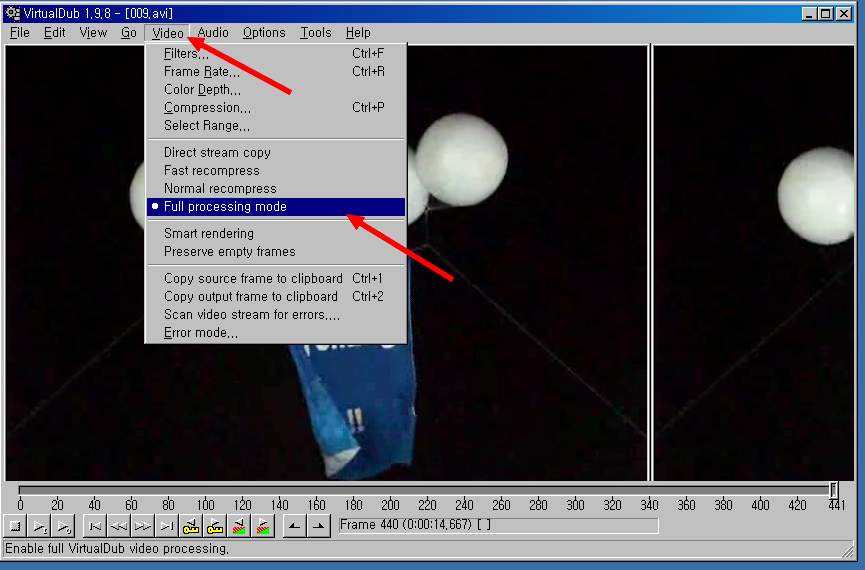Select Fast recompress mode

276,171
